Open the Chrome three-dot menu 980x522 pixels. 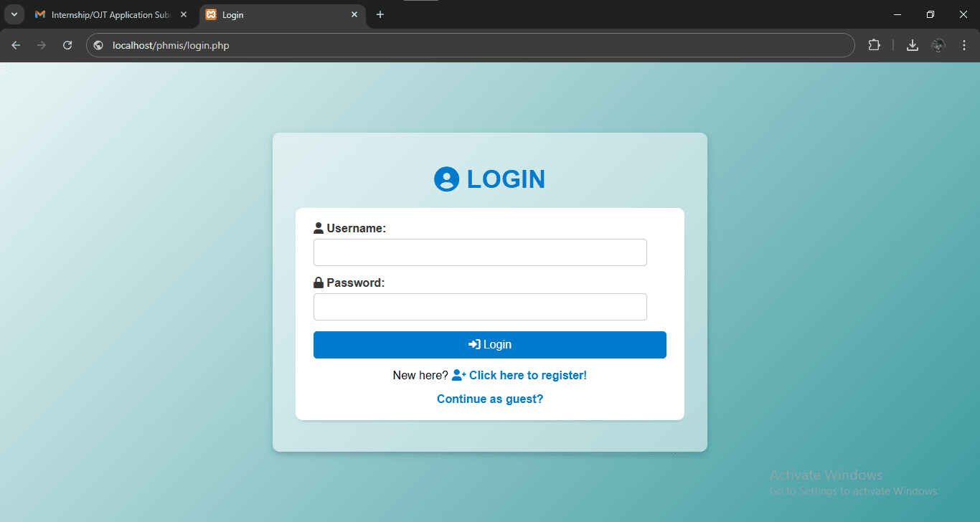[x=964, y=45]
